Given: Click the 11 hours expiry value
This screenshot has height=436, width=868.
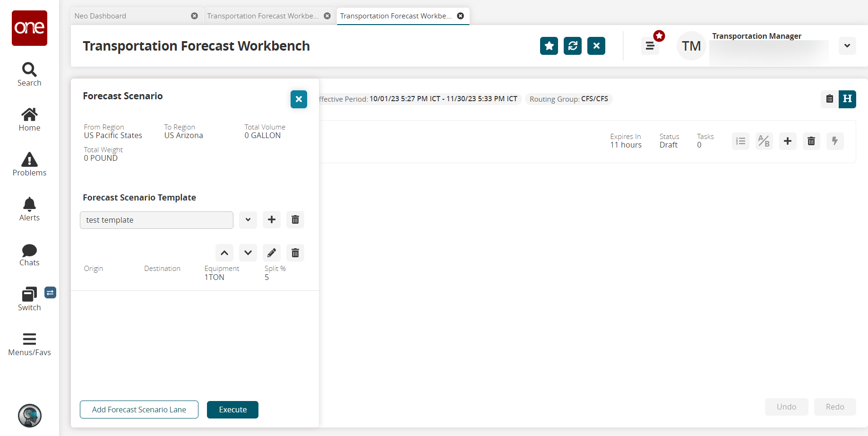Looking at the screenshot, I should pyautogui.click(x=626, y=145).
